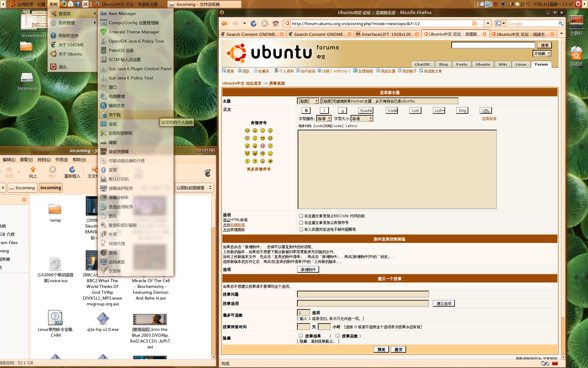
Task: Click the Google search magnifier icon
Action: click(560, 24)
